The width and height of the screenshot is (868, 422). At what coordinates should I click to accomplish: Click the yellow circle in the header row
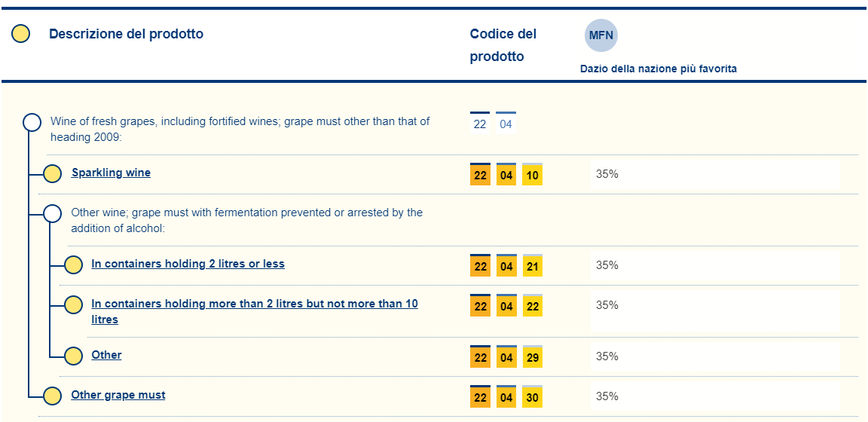pos(21,34)
